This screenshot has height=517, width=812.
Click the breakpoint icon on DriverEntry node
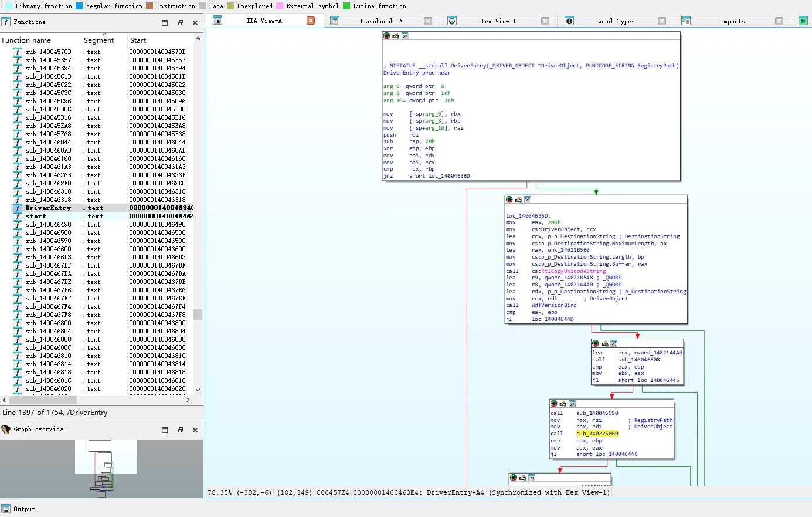click(x=386, y=36)
